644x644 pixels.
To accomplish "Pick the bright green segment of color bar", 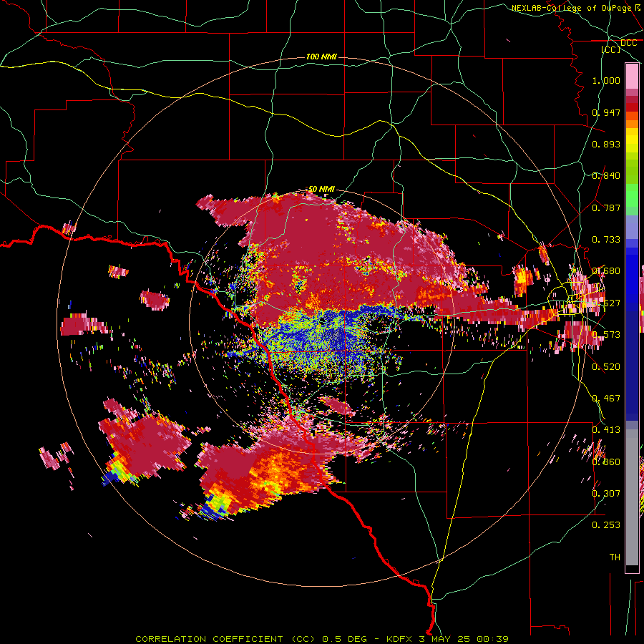I will (x=632, y=196).
